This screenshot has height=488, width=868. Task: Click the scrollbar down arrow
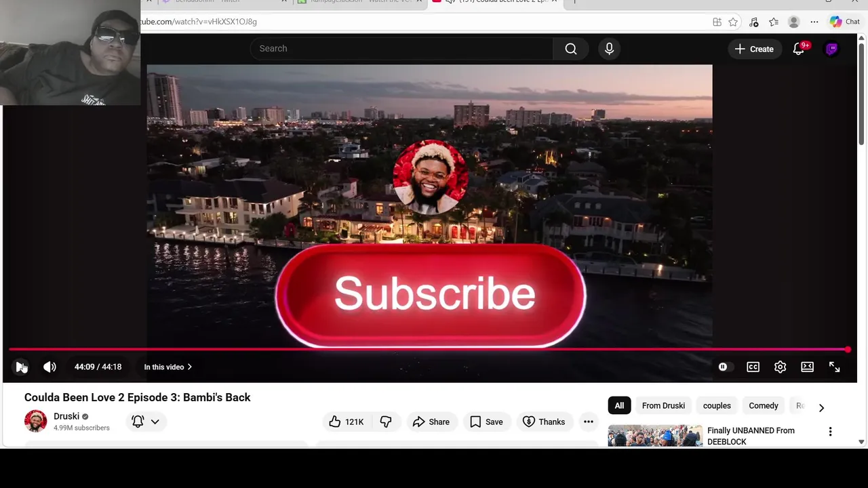pyautogui.click(x=862, y=442)
